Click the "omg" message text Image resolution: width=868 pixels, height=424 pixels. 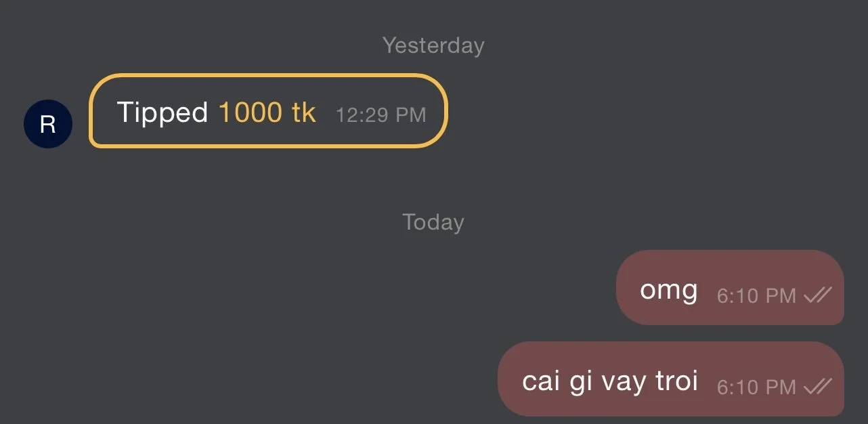point(669,291)
